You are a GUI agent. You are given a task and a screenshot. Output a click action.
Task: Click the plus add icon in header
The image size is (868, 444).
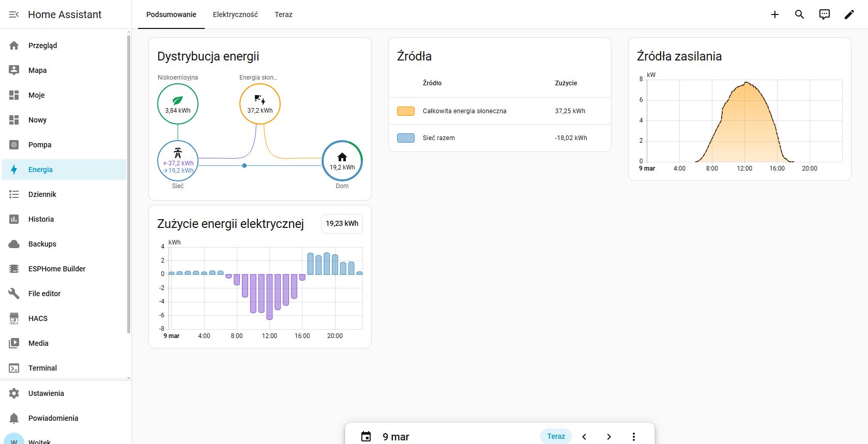[774, 14]
